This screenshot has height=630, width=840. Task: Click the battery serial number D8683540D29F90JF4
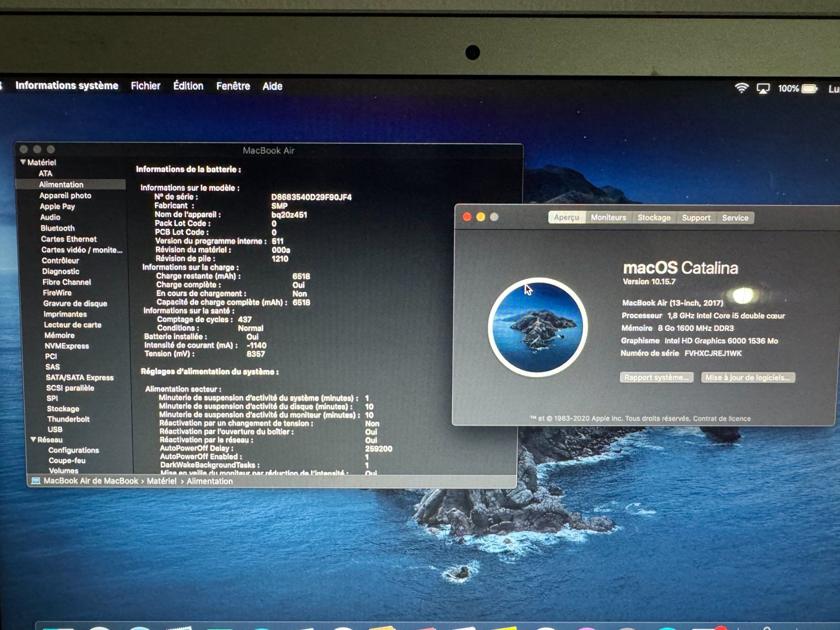point(311,197)
